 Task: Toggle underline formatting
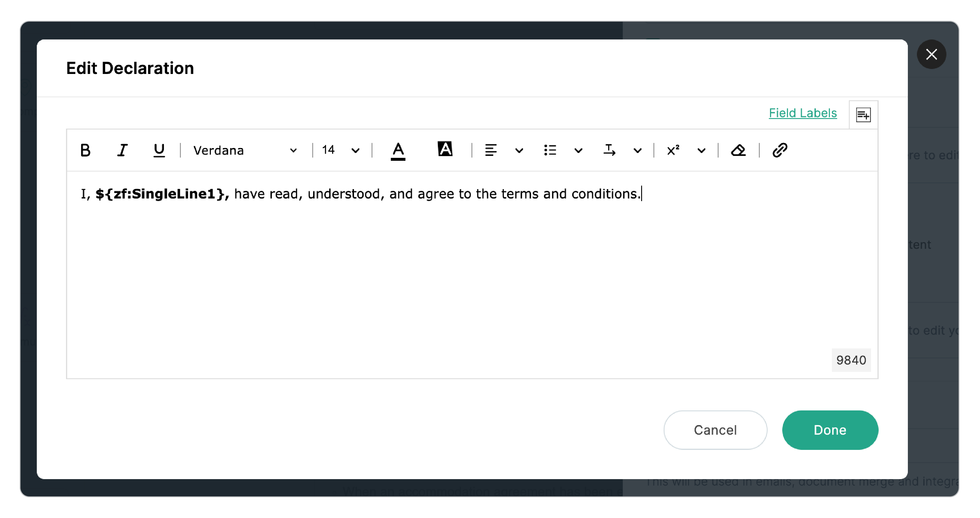click(x=159, y=150)
